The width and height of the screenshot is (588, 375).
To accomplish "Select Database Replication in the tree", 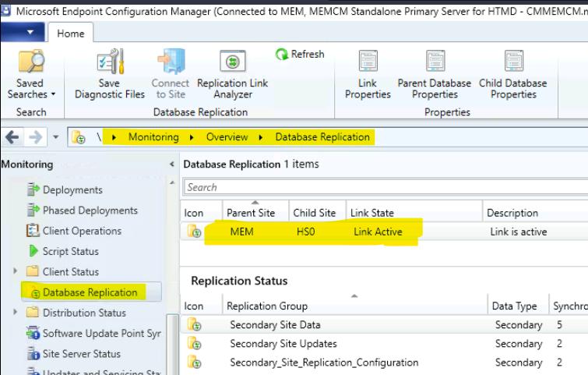I will tap(90, 292).
